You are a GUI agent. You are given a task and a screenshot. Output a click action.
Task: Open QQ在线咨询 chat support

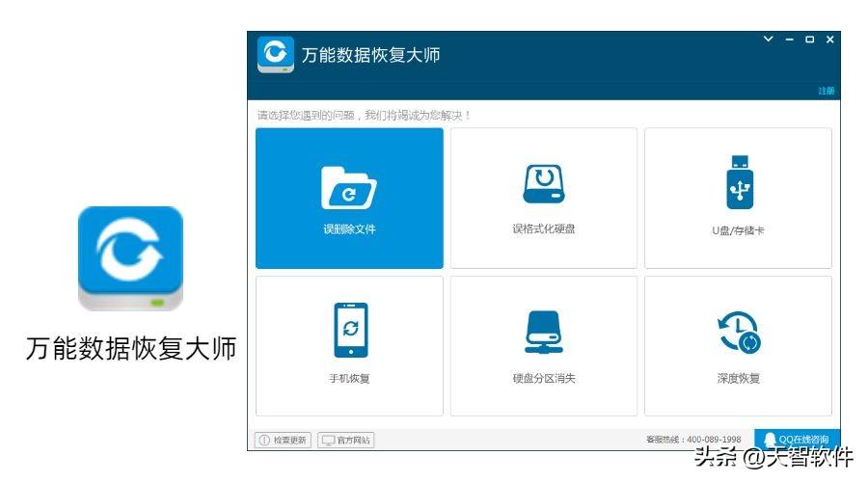tap(798, 440)
